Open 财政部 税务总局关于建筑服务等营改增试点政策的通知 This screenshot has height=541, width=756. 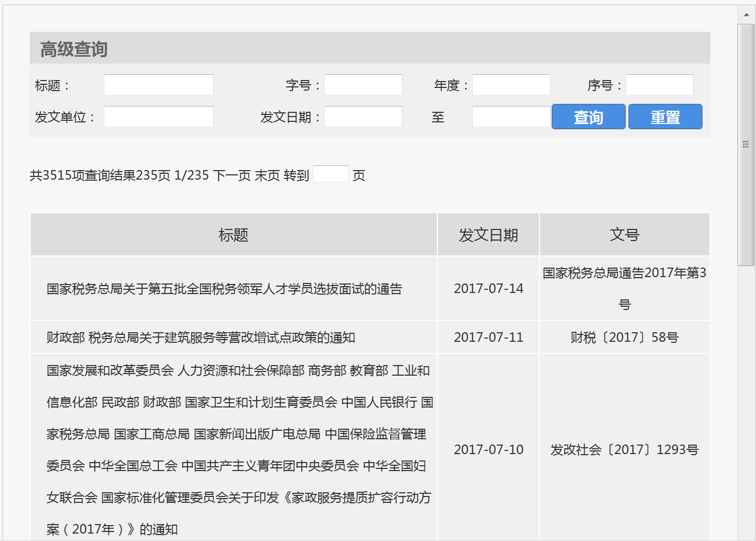(x=201, y=338)
